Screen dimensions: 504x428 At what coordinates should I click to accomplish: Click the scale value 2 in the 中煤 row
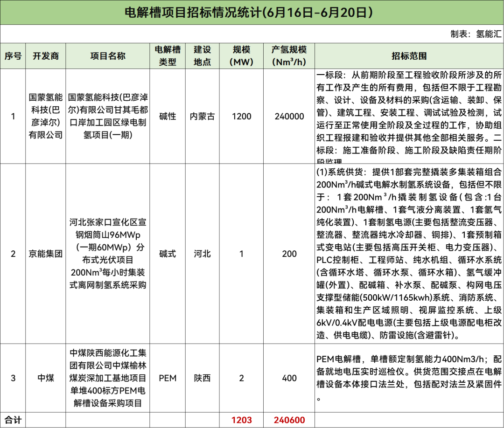point(241,378)
